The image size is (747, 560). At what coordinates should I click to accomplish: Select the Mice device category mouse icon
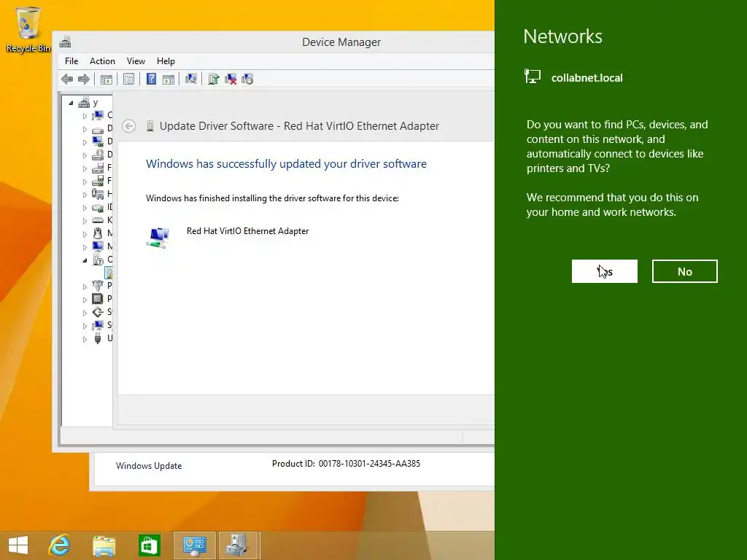tap(98, 233)
